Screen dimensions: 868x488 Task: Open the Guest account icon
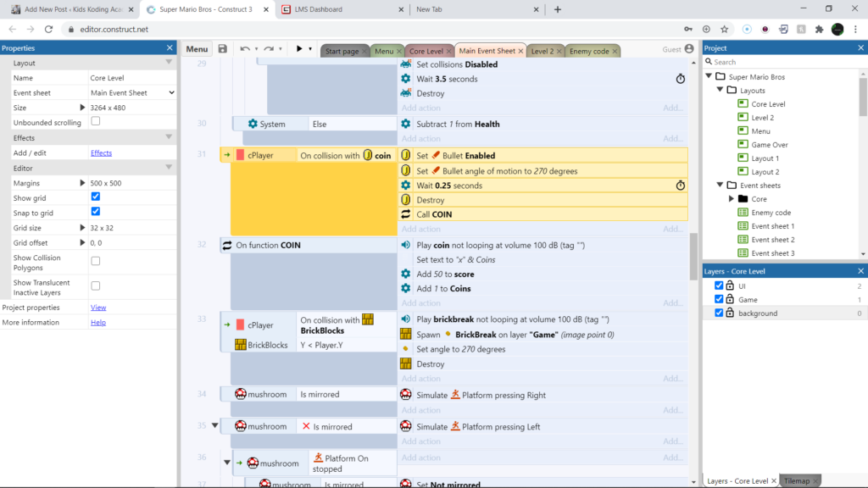[x=689, y=49]
